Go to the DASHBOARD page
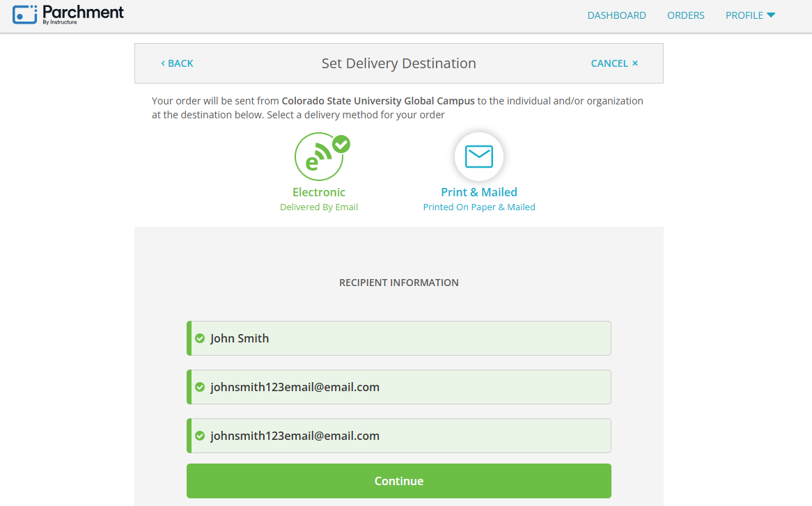Viewport: 812px width, 506px height. pyautogui.click(x=616, y=15)
